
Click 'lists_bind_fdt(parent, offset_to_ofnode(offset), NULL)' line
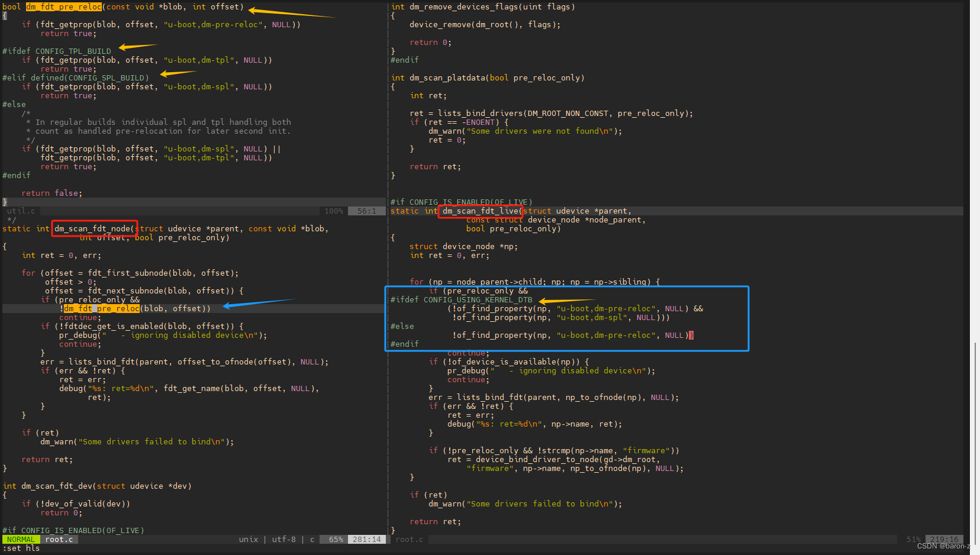[x=185, y=362]
